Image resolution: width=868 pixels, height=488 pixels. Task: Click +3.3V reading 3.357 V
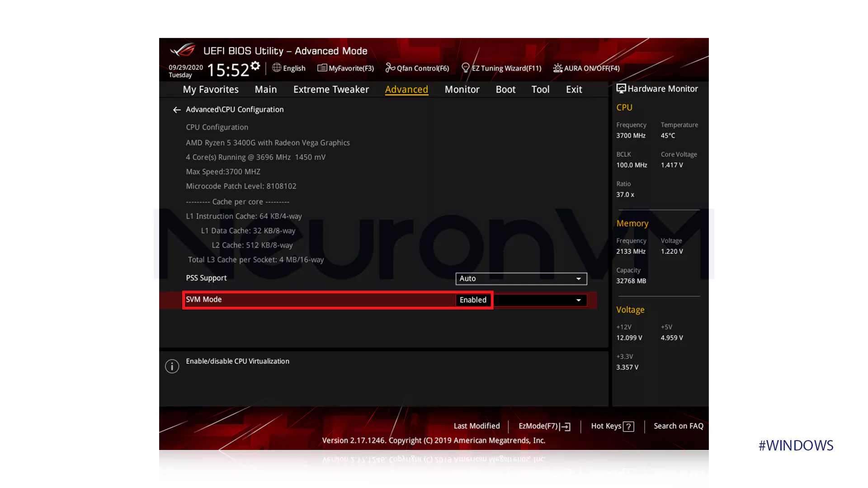[627, 367]
